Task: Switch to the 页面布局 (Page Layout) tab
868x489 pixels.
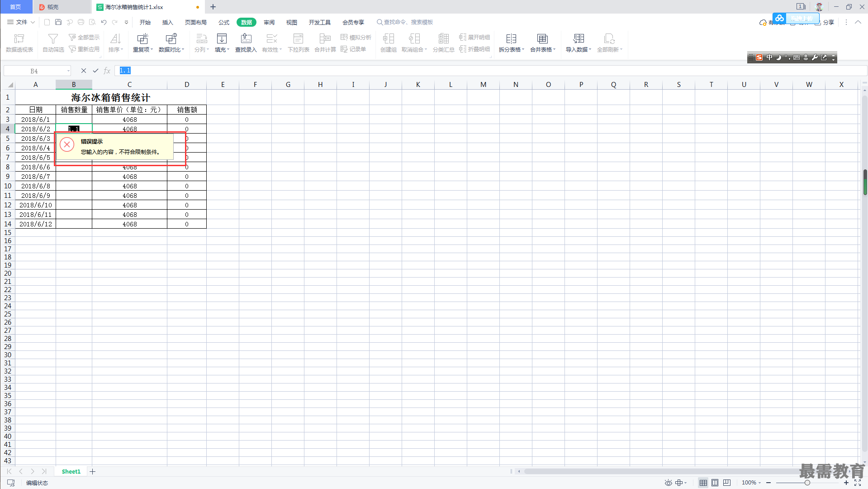Action: (195, 22)
